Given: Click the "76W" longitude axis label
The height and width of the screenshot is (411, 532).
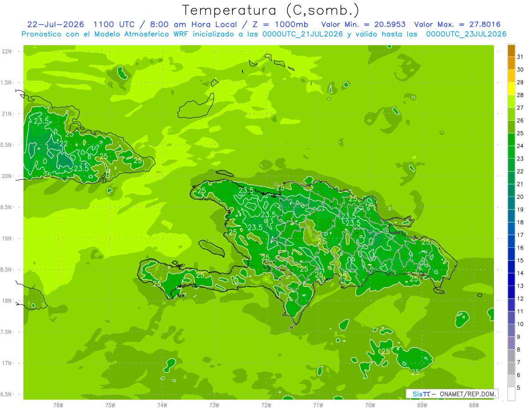Looking at the screenshot, I should 58,405.
